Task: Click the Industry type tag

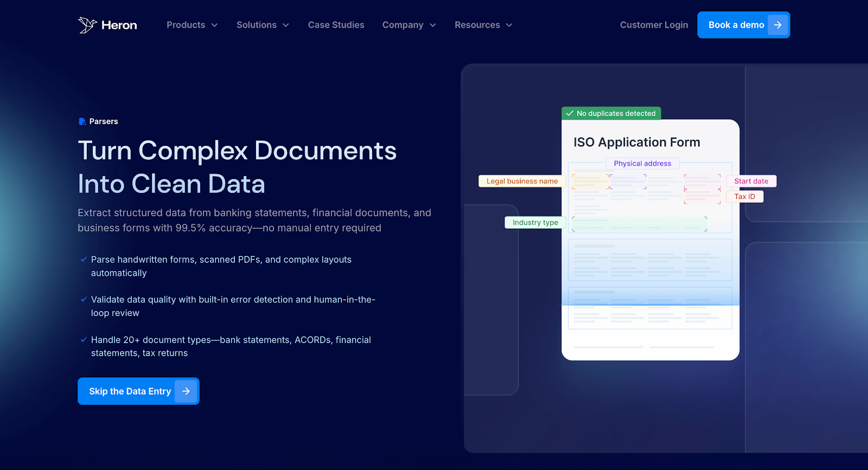Action: (535, 222)
